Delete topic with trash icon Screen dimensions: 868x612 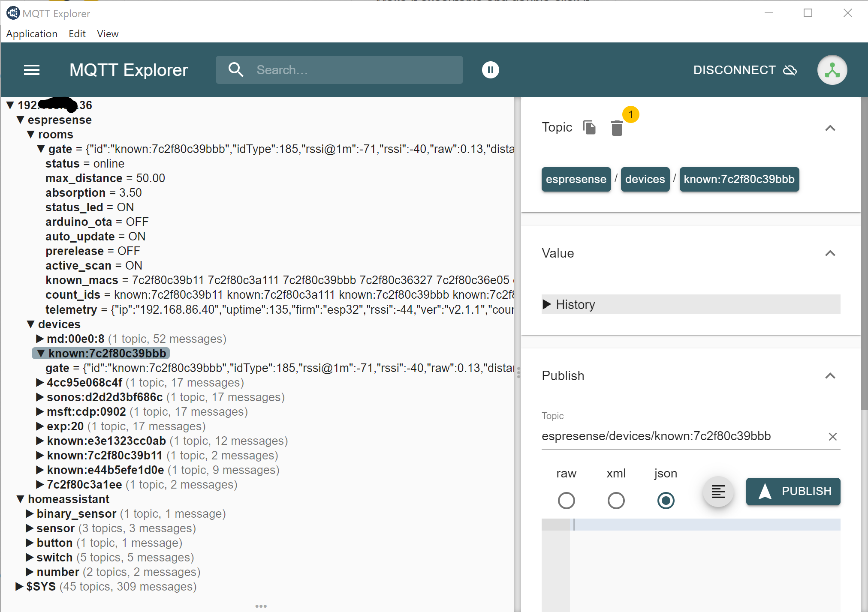point(617,128)
